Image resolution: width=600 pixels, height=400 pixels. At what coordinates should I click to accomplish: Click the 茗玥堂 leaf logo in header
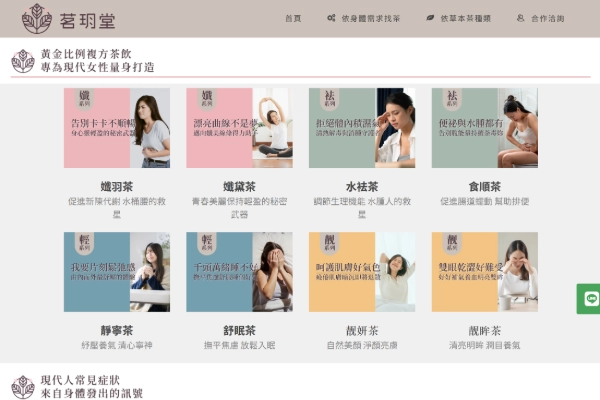tap(37, 19)
